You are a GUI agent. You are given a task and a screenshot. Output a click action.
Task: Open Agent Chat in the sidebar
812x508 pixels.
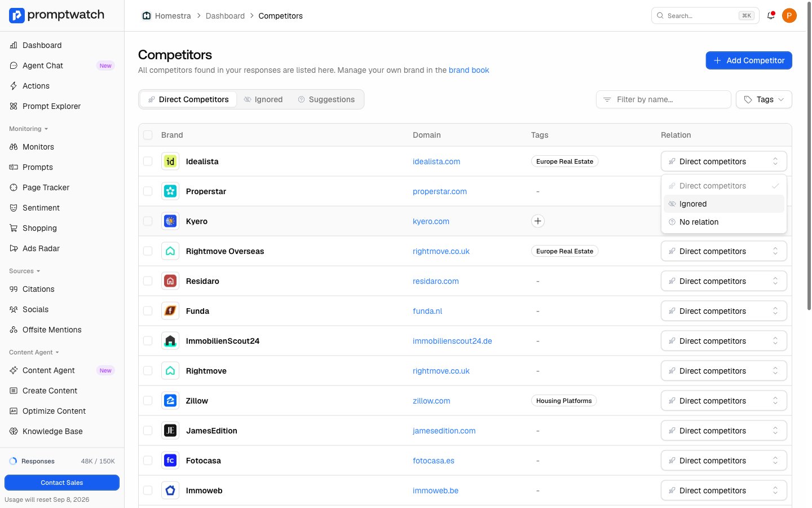[x=62, y=65]
